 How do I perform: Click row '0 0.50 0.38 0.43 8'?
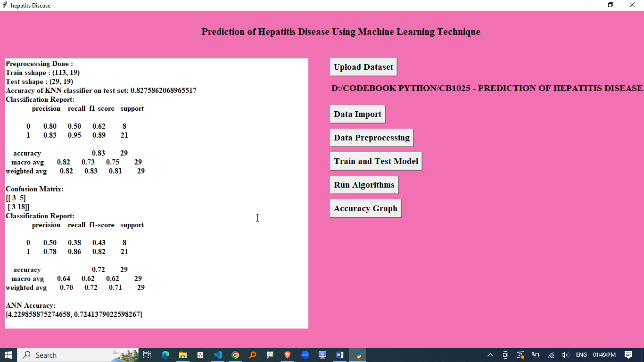point(76,243)
